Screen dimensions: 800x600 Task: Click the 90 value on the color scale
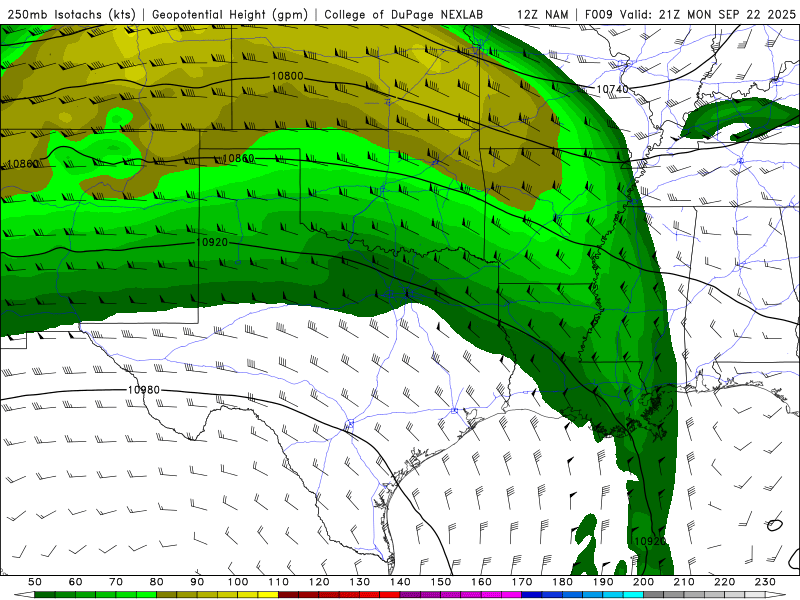pos(197,582)
